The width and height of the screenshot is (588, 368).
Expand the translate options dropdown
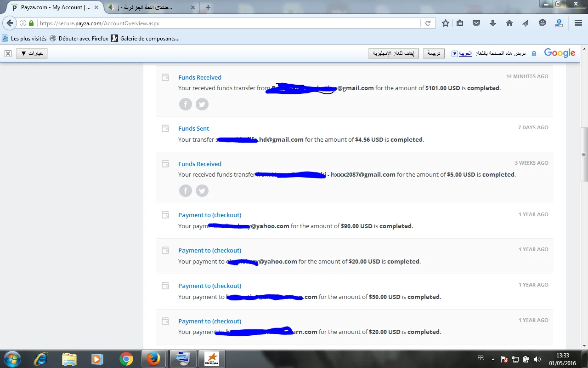(32, 53)
